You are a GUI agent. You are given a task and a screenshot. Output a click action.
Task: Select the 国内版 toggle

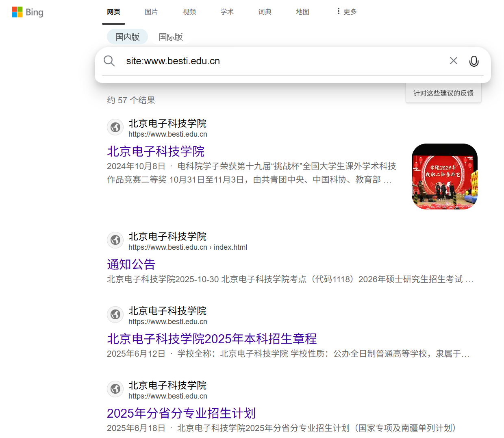pos(127,37)
